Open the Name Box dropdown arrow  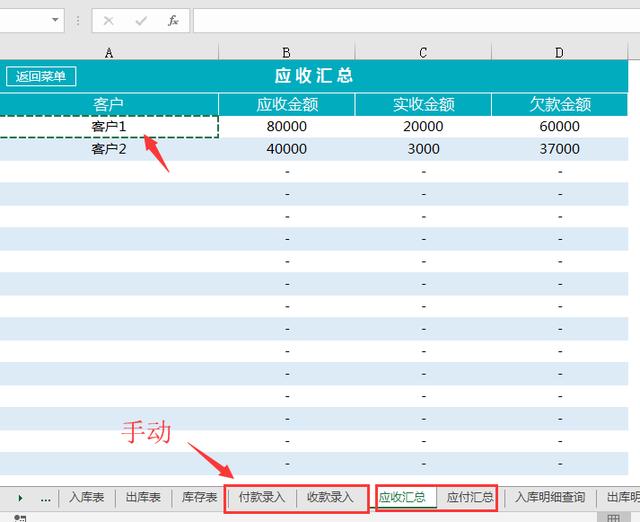tap(55, 20)
